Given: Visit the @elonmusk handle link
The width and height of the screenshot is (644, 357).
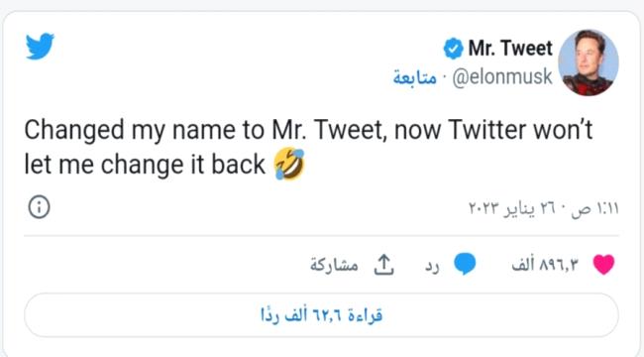Looking at the screenshot, I should click(502, 77).
